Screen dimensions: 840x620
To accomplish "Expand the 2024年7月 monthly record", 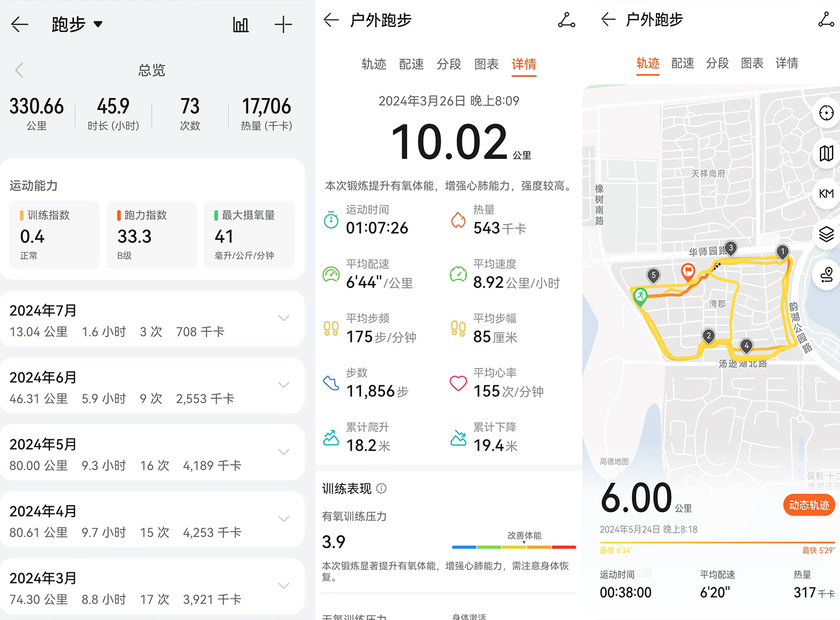I will 283,318.
